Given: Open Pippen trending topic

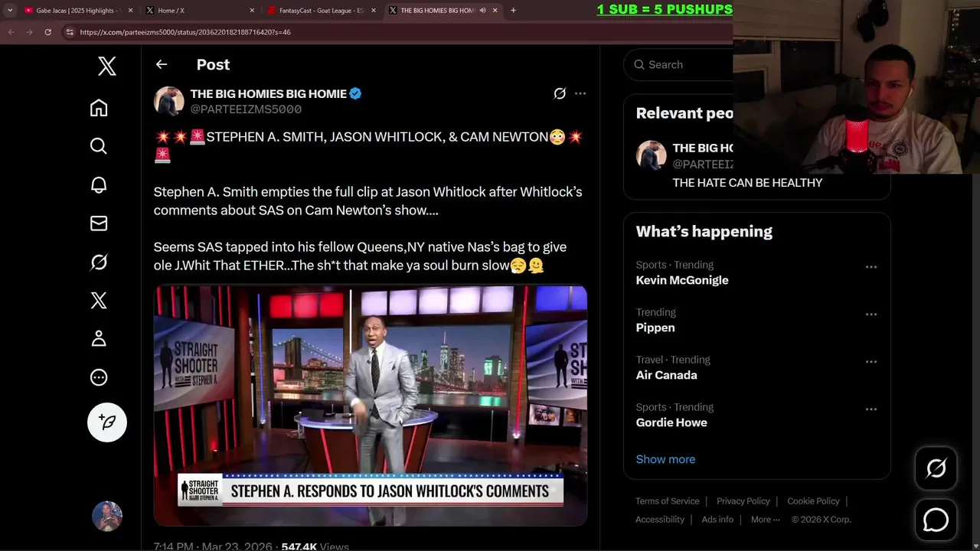Looking at the screenshot, I should click(x=655, y=328).
